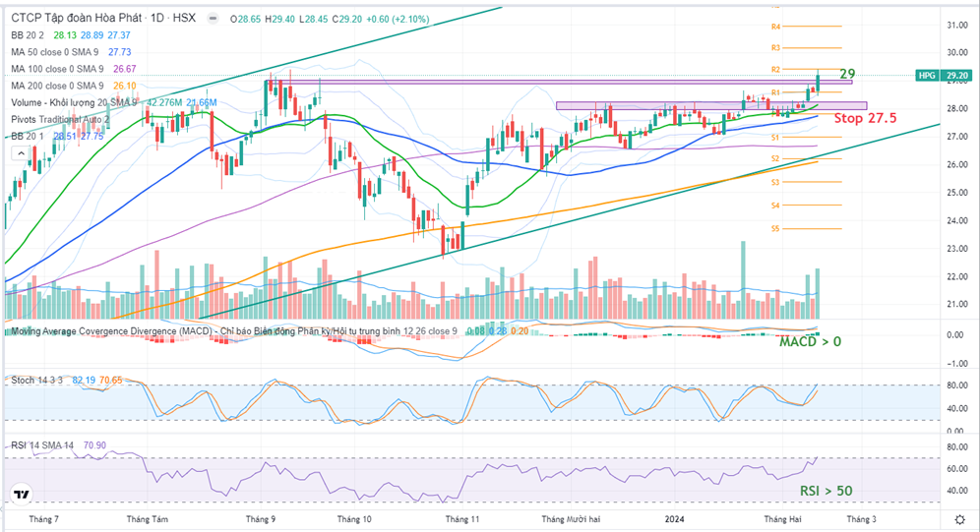This screenshot has height=532, width=980.
Task: Open chart settings gear icon
Action: click(960, 519)
